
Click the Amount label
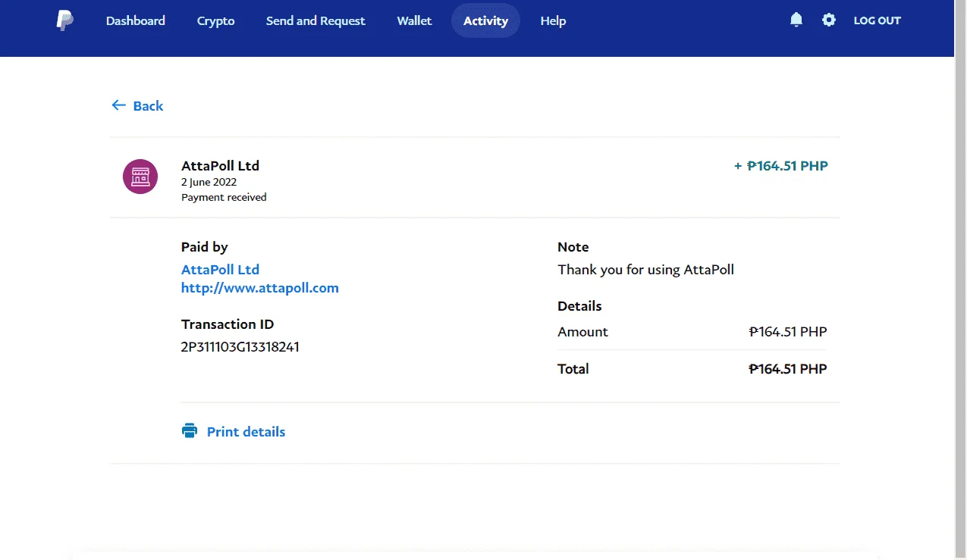tap(582, 332)
